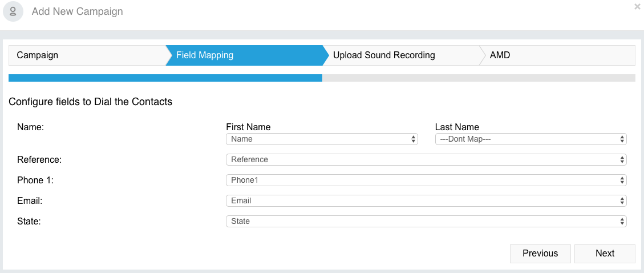Go to the Campaign wizard step
This screenshot has width=644, height=273.
tap(87, 55)
